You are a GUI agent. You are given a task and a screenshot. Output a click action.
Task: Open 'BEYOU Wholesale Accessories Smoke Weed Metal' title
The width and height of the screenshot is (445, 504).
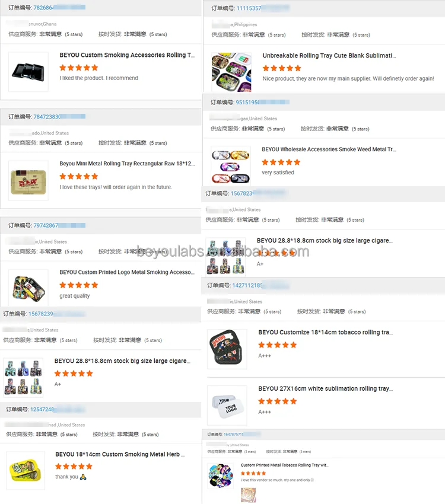[x=329, y=149]
